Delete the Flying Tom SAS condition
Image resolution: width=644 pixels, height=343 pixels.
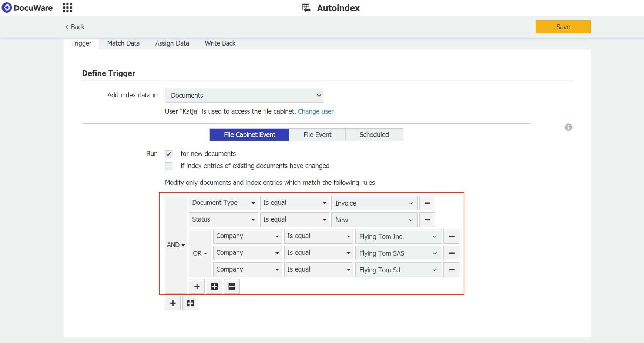[451, 253]
